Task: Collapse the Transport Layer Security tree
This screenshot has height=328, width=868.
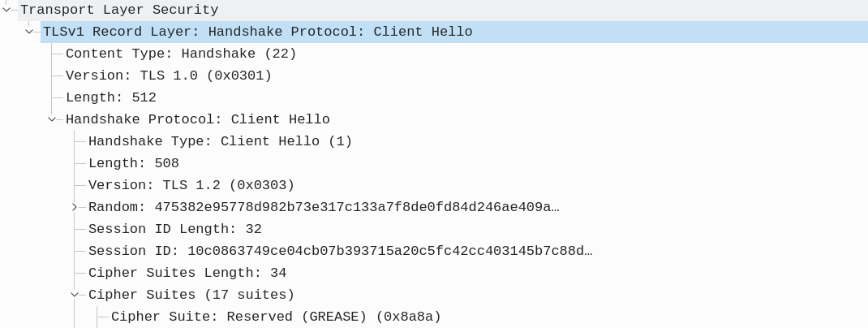Action: click(6, 10)
